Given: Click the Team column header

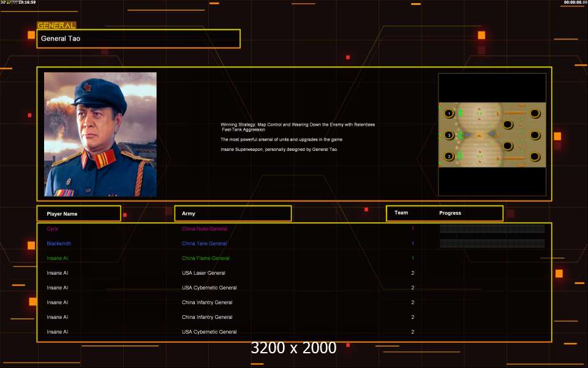Looking at the screenshot, I should (401, 213).
